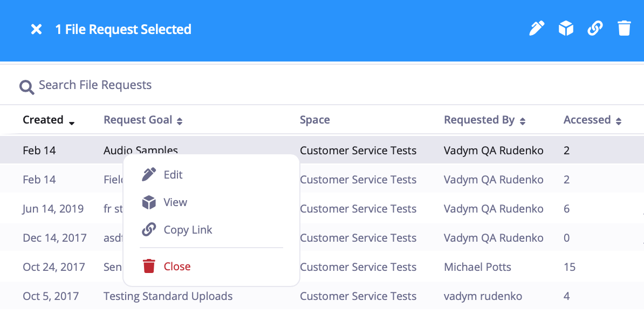Click the magnifying glass search icon
This screenshot has height=314, width=644.
[26, 87]
